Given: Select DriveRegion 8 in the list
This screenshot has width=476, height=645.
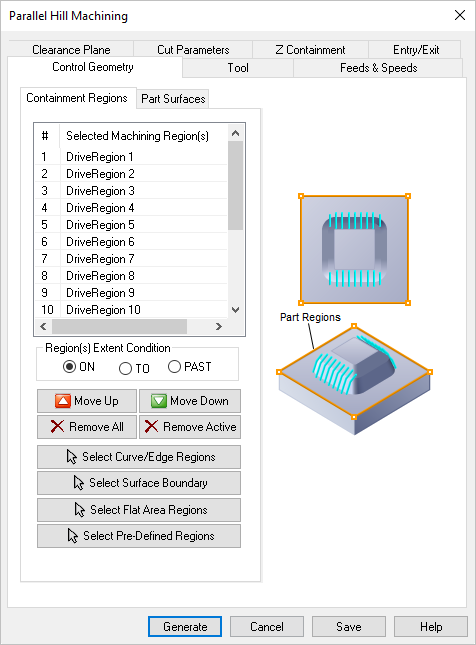Looking at the screenshot, I should point(131,276).
